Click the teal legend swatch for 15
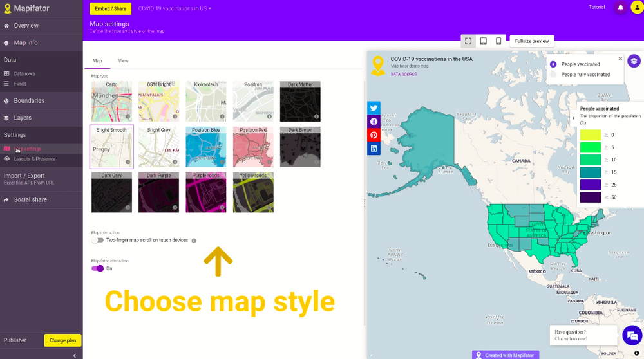The height and width of the screenshot is (359, 644). point(590,172)
